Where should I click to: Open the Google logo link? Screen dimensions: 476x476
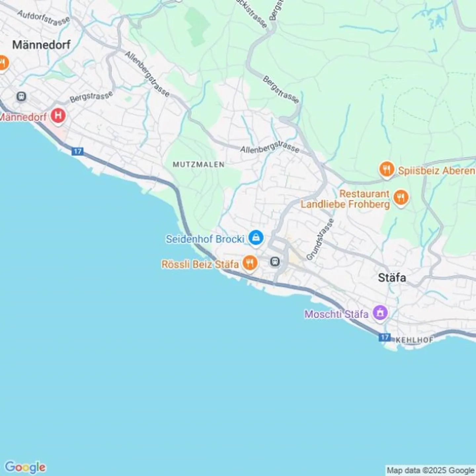point(25,467)
